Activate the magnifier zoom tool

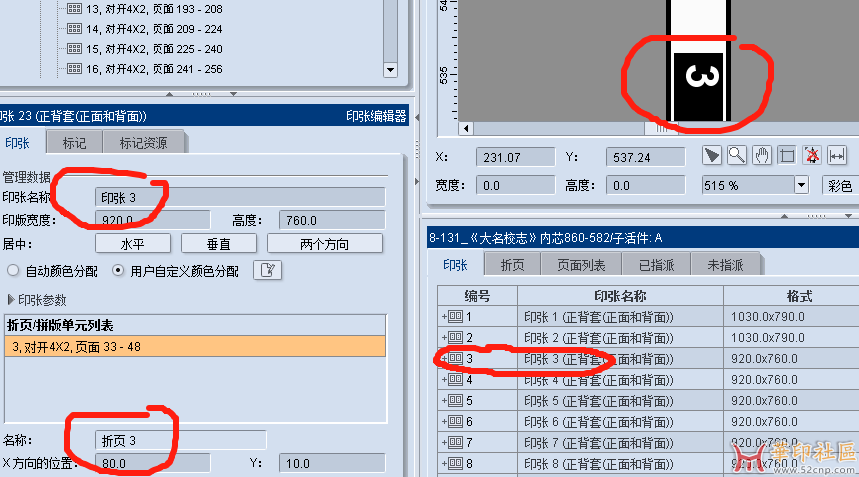pos(736,156)
